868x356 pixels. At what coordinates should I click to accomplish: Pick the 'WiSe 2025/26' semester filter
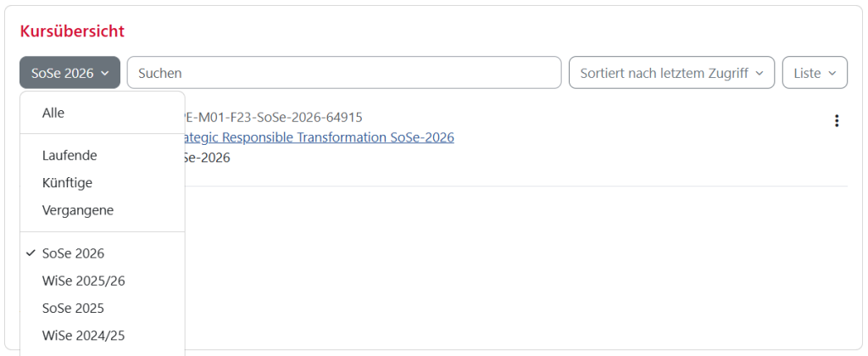(x=83, y=281)
